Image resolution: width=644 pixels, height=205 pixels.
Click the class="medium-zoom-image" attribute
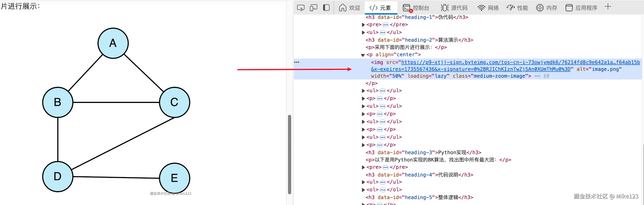(490, 76)
